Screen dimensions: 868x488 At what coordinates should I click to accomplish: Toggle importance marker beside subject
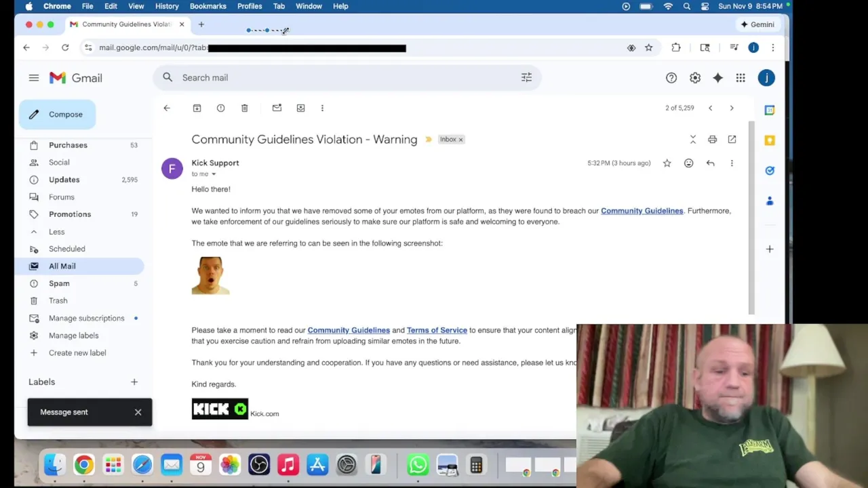click(429, 140)
